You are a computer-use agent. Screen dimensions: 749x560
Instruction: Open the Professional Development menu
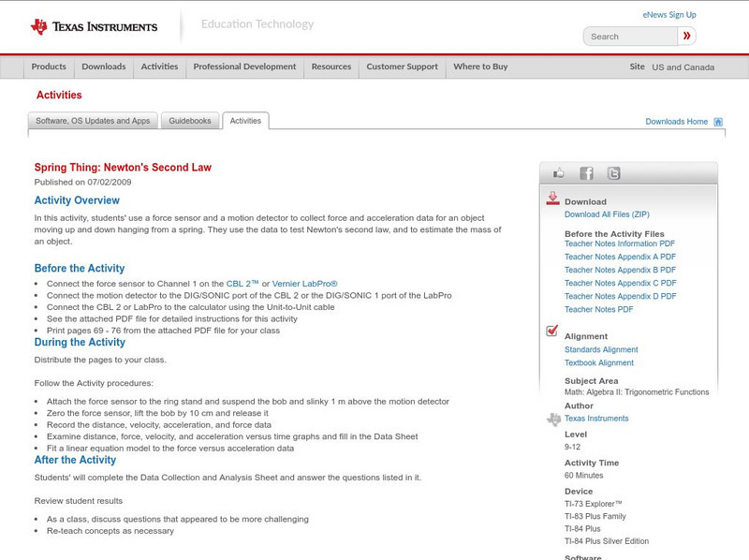(244, 66)
